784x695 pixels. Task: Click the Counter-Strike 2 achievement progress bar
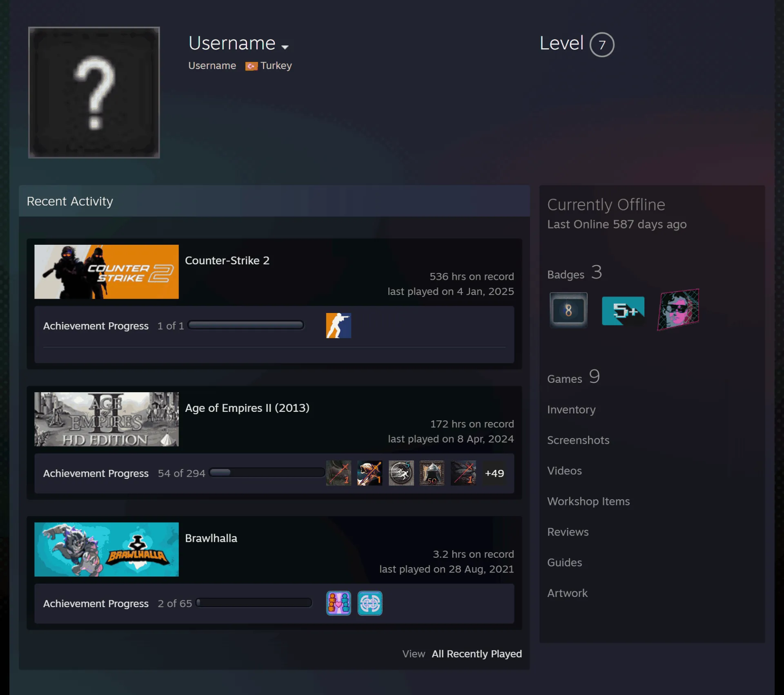246,325
